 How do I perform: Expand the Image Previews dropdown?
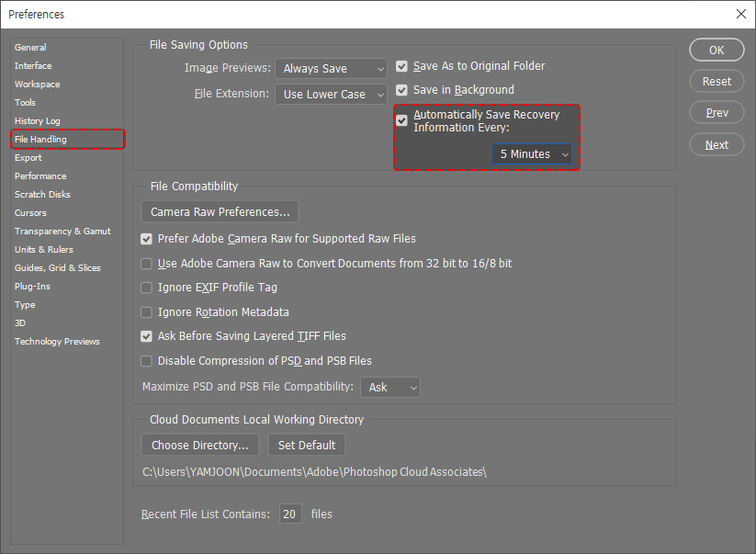point(331,69)
